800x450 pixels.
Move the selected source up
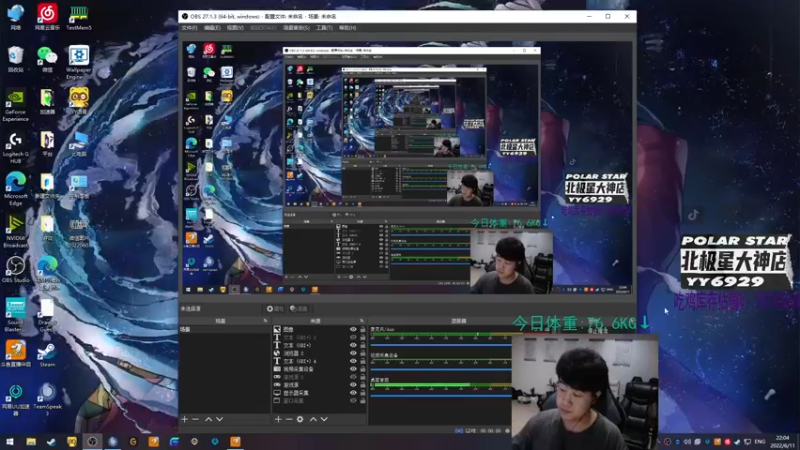click(x=313, y=419)
